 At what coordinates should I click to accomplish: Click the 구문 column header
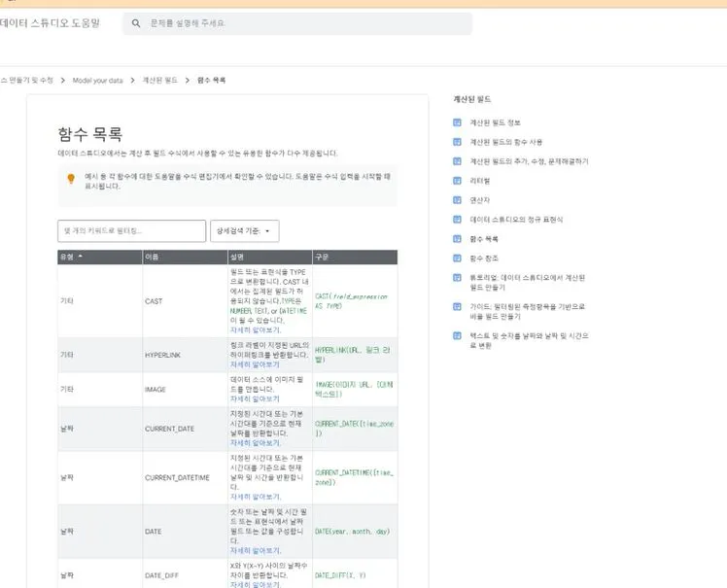pyautogui.click(x=355, y=257)
